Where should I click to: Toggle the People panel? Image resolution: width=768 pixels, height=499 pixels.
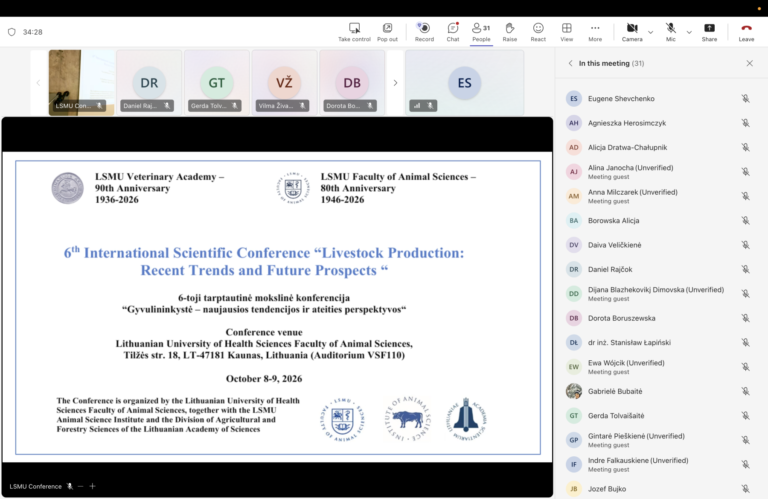coord(481,32)
